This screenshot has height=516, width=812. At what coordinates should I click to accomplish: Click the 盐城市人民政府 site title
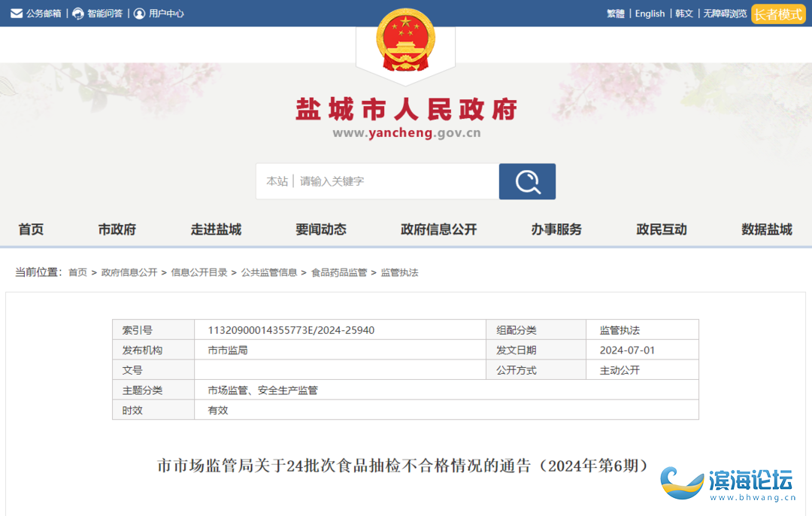pyautogui.click(x=406, y=110)
